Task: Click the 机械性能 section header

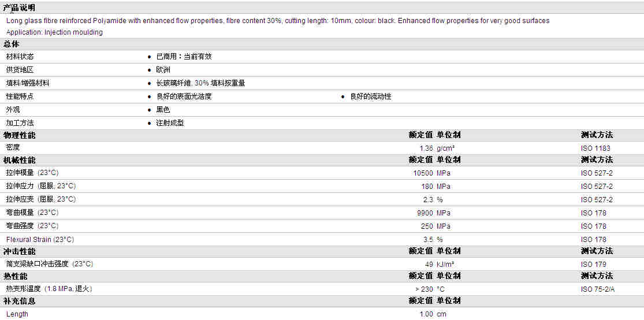Action: click(x=19, y=160)
